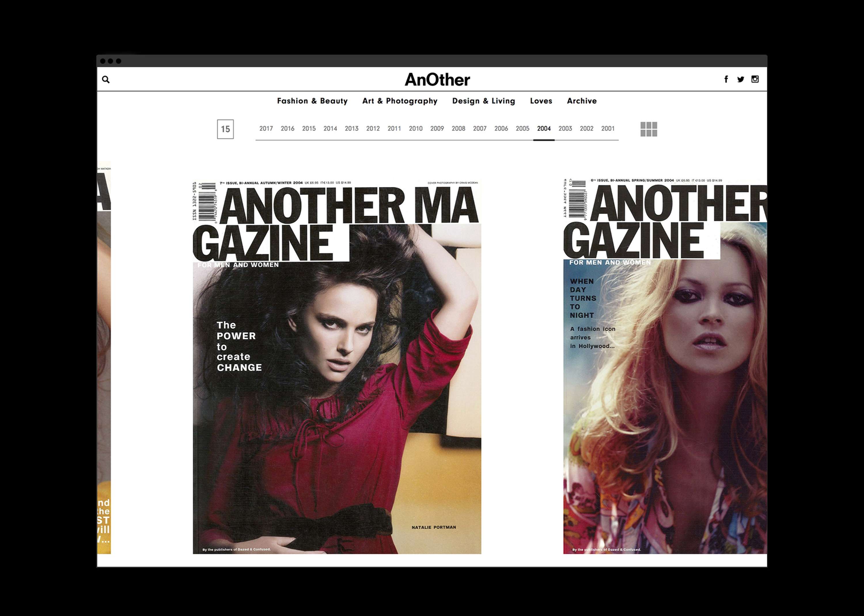
Task: Select year 2009 in timeline
Action: coord(437,129)
